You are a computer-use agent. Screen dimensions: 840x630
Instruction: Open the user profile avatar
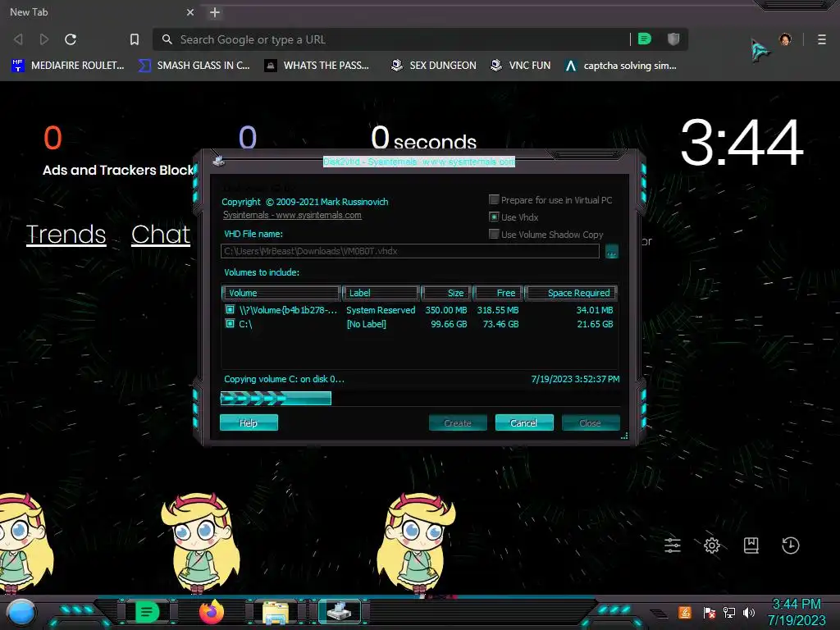[x=785, y=39]
